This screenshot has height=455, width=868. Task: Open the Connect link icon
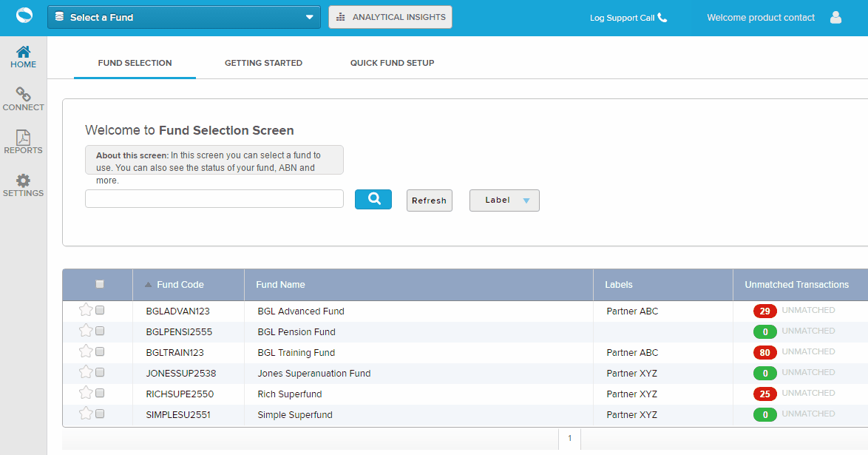pos(24,95)
